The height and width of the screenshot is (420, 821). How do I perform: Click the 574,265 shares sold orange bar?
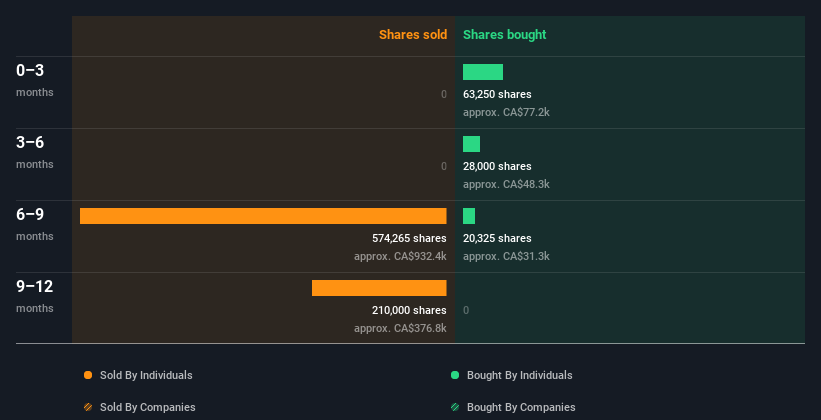[x=263, y=216]
